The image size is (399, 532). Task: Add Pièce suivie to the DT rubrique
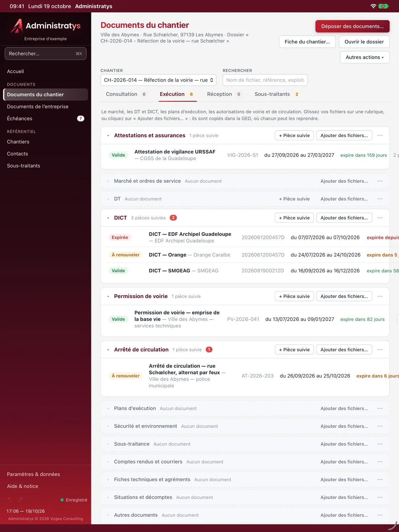294,199
